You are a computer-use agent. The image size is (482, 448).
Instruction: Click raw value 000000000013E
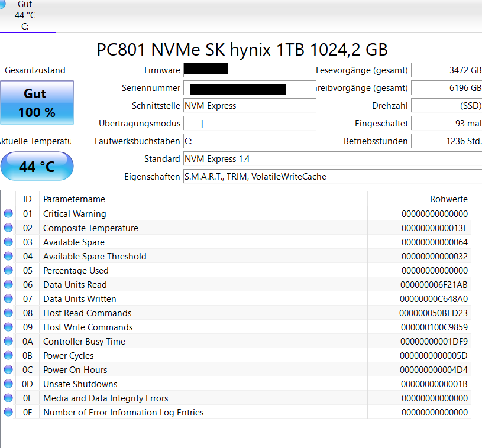435,228
